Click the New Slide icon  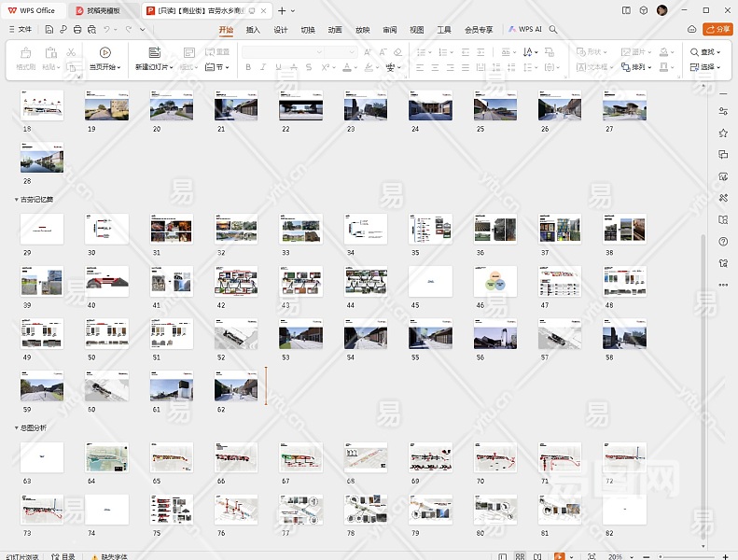click(154, 53)
